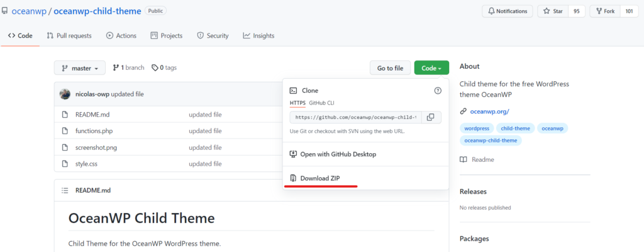The height and width of the screenshot is (252, 644).
Task: Select the Code tab
Action: point(20,36)
